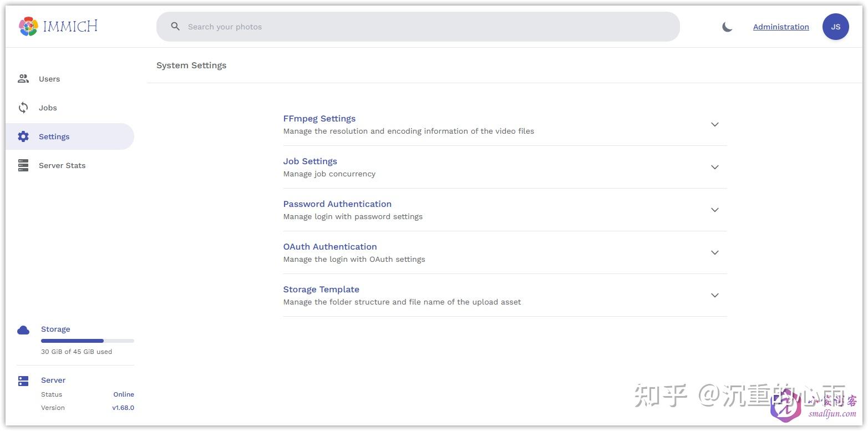Expand the Storage Template chevron

(715, 296)
